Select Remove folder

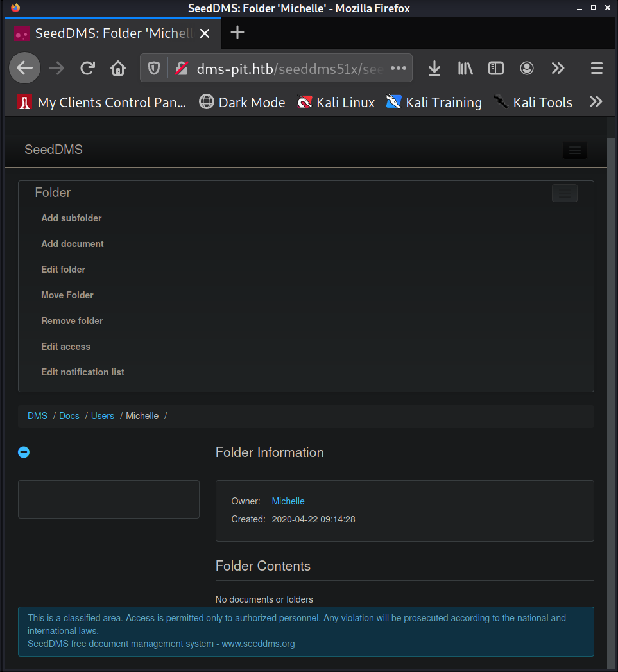click(72, 321)
